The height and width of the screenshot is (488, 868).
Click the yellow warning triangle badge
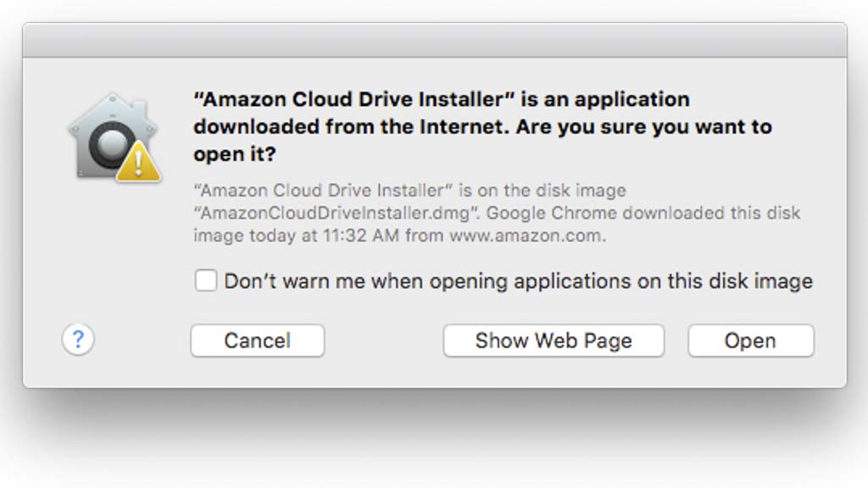pyautogui.click(x=138, y=161)
